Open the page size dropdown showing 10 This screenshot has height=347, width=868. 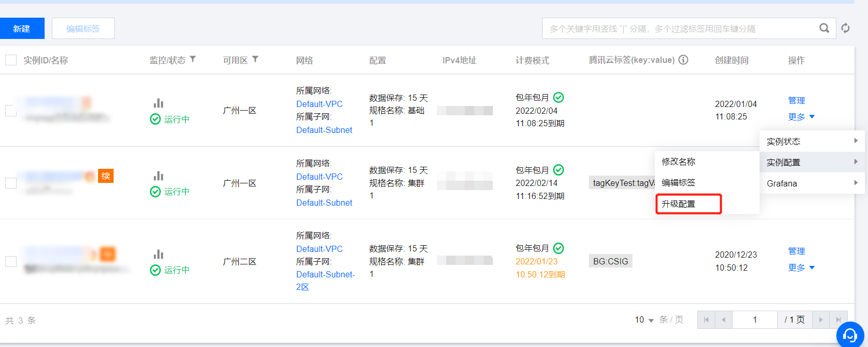click(644, 320)
